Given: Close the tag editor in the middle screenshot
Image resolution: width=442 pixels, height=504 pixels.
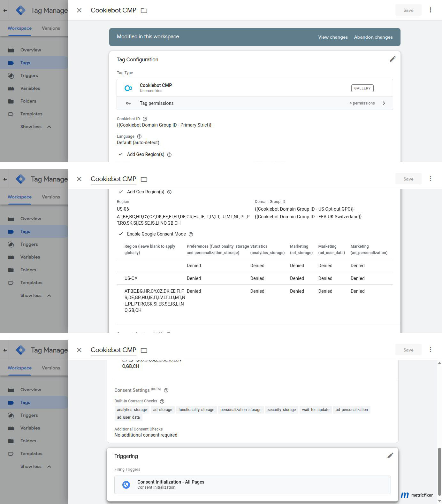Looking at the screenshot, I should [x=79, y=179].
